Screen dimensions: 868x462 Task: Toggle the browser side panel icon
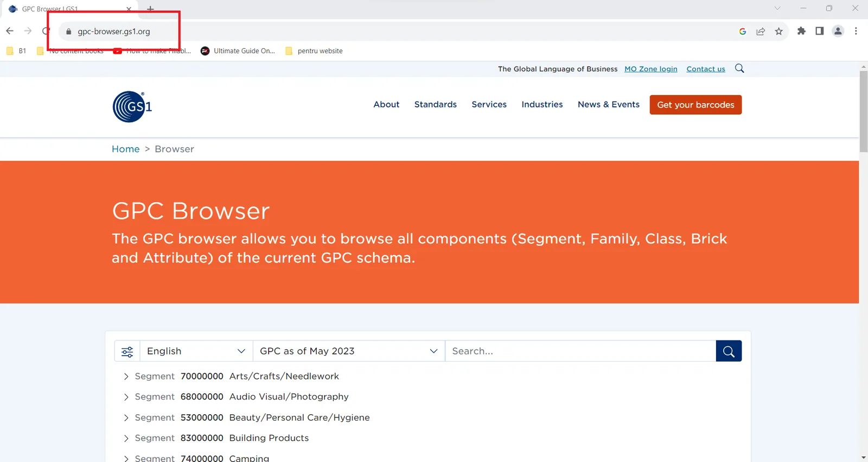[x=820, y=31]
